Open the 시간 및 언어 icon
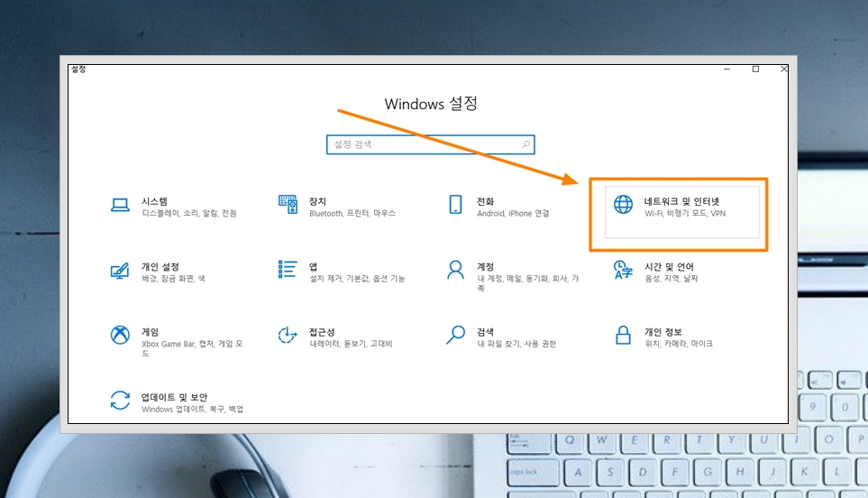The width and height of the screenshot is (868, 498). point(624,270)
